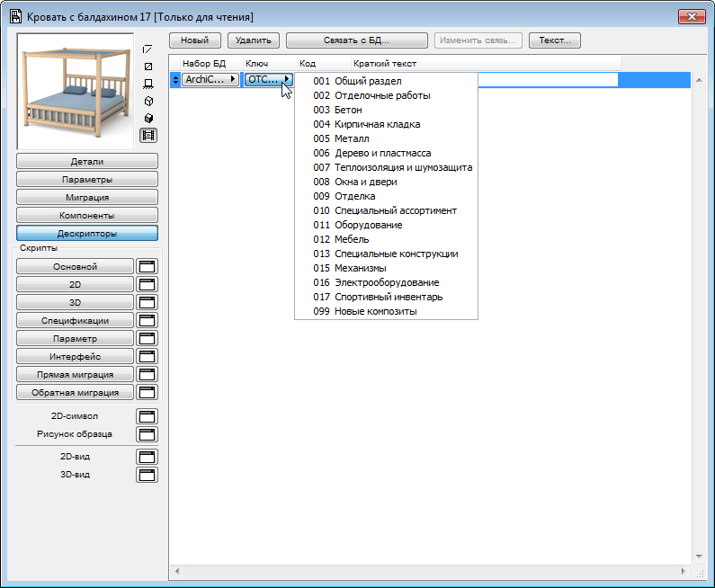Screen dimensions: 715x588
Task: Select the side view preview icon
Action: click(148, 84)
